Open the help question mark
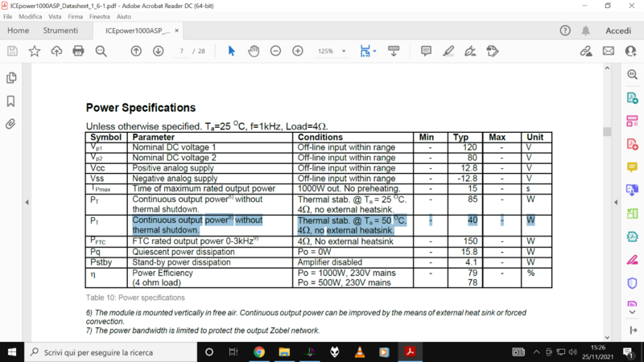 [x=565, y=31]
